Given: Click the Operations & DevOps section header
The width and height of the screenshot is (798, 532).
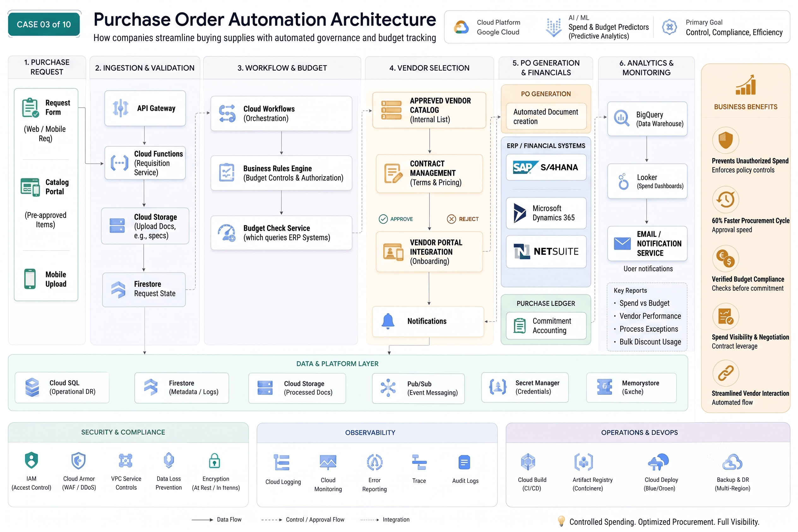Looking at the screenshot, I should click(x=647, y=432).
